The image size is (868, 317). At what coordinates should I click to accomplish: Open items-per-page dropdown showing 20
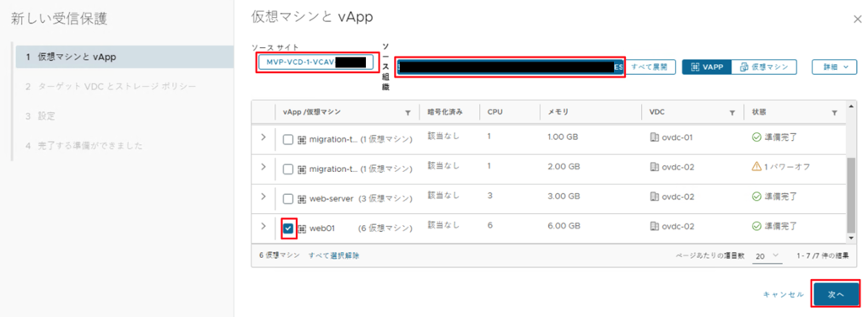click(x=767, y=256)
